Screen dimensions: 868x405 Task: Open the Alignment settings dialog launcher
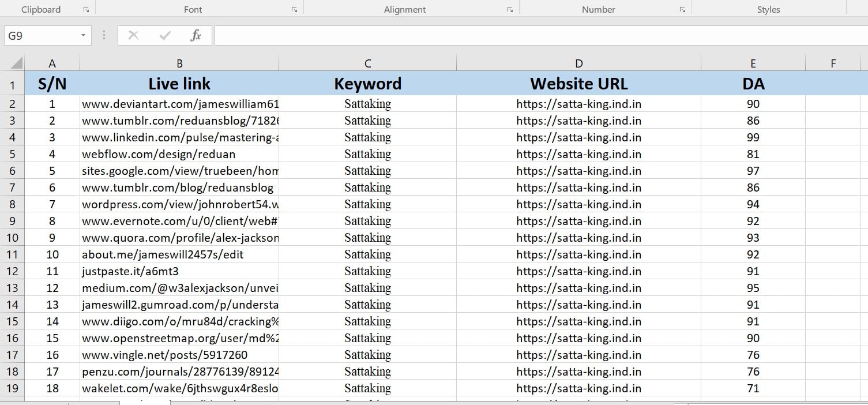pyautogui.click(x=510, y=10)
